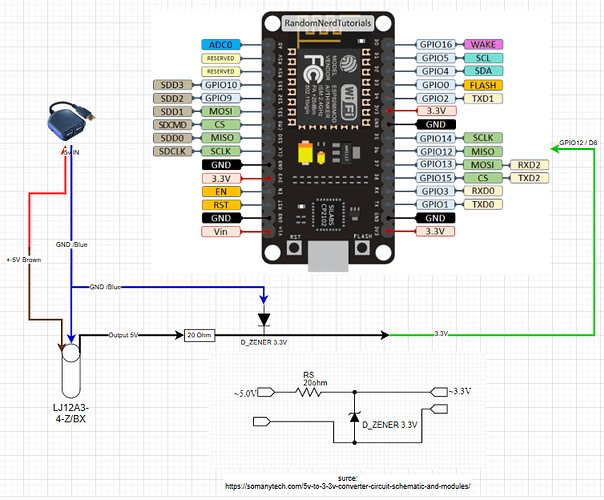
Task: Select the GPIO13 pin label
Action: [x=435, y=165]
